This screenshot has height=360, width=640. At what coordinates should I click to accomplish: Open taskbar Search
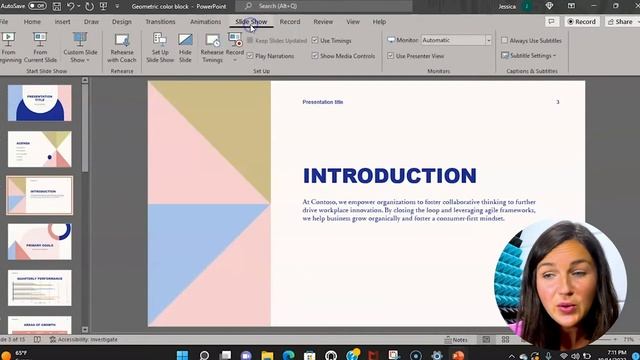click(x=204, y=355)
